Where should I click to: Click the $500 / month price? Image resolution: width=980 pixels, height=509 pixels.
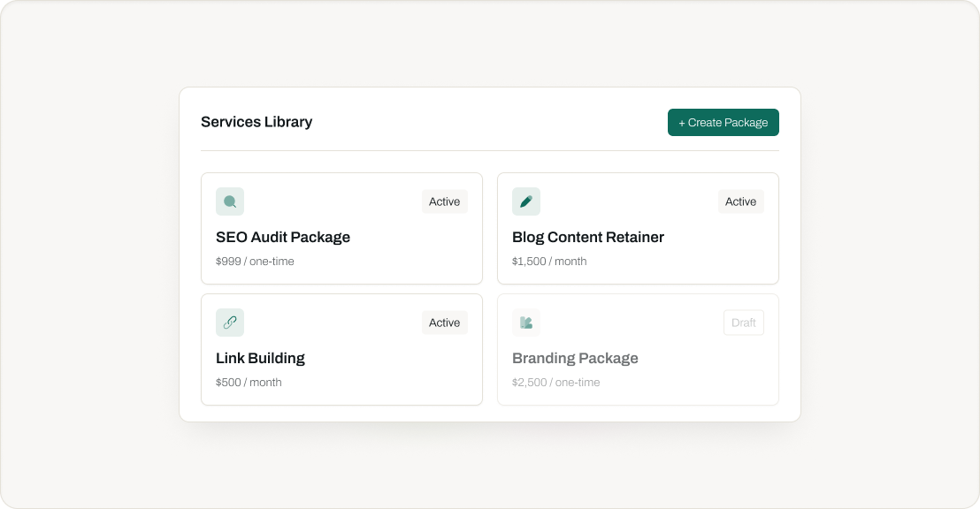pos(249,383)
